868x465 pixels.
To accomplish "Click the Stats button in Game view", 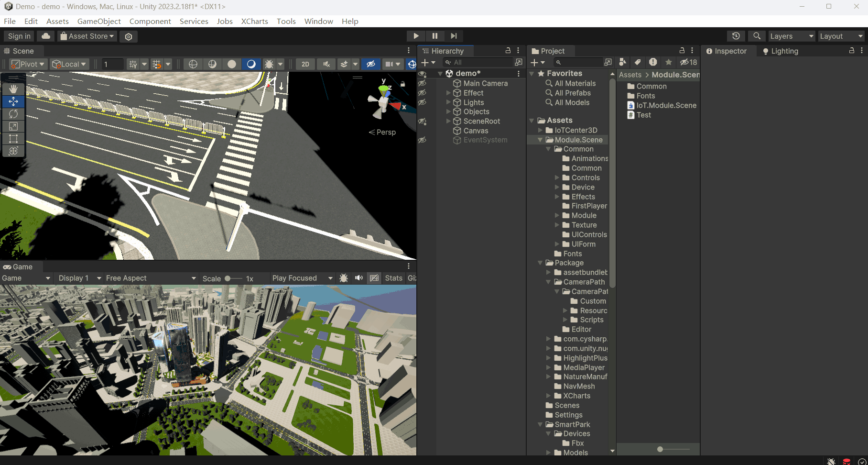I will [x=393, y=278].
